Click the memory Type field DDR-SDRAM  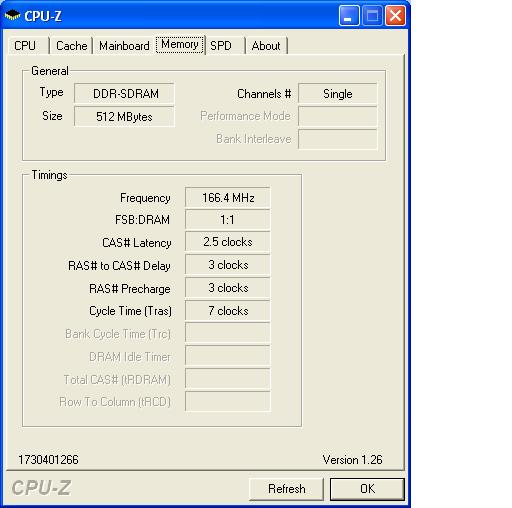click(124, 93)
